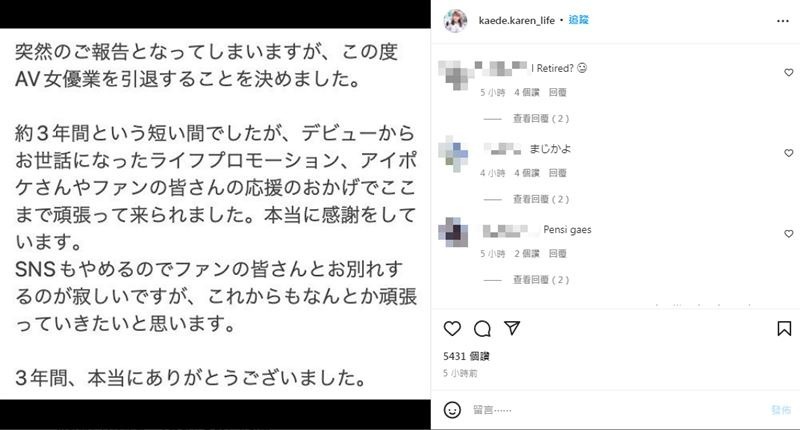
Task: Focus the 留言 comment input field
Action: [x=612, y=410]
